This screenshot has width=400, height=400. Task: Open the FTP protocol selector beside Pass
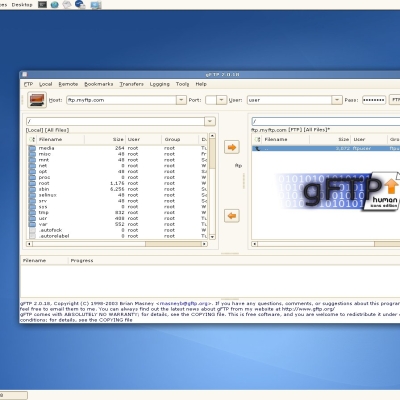[395, 100]
